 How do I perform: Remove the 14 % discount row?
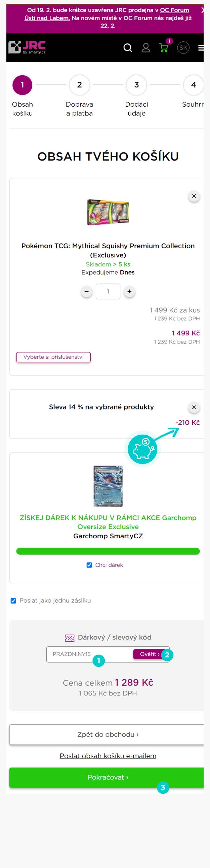pyautogui.click(x=194, y=407)
